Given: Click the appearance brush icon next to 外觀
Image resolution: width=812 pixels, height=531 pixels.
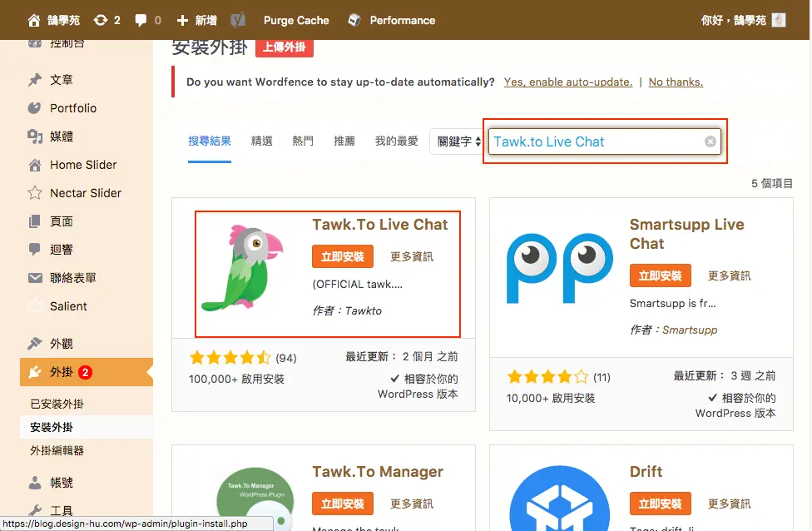Looking at the screenshot, I should pos(35,344).
